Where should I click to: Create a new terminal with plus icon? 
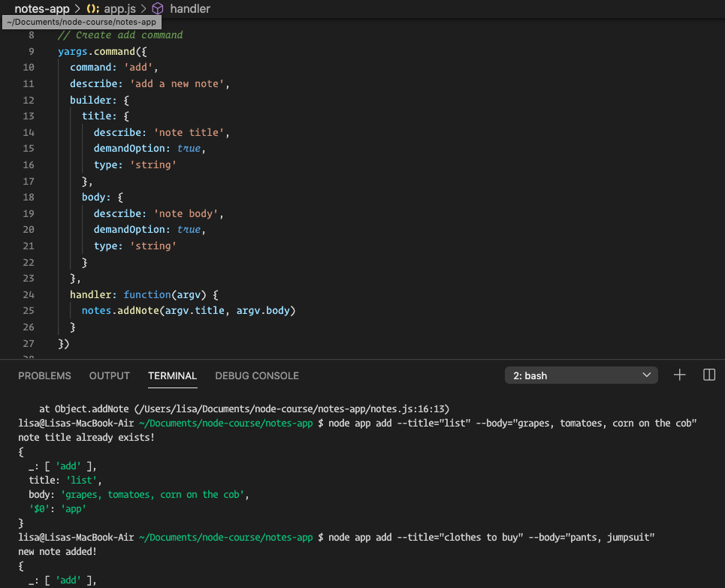click(679, 375)
